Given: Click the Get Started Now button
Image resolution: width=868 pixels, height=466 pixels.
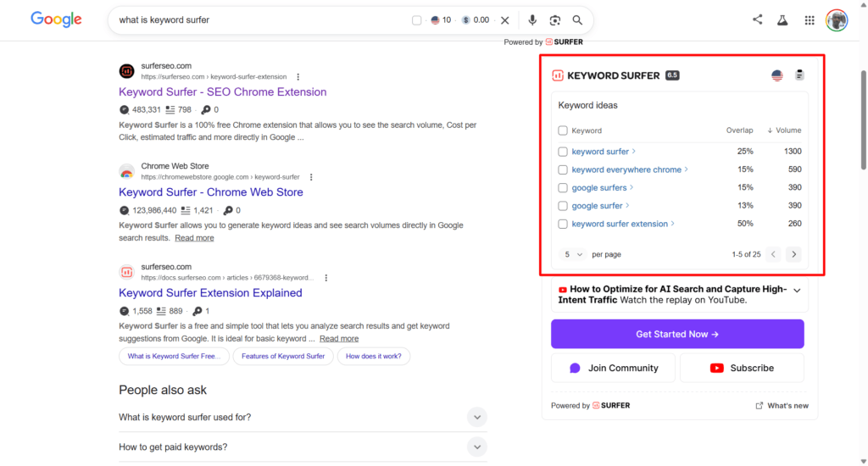Looking at the screenshot, I should 677,335.
